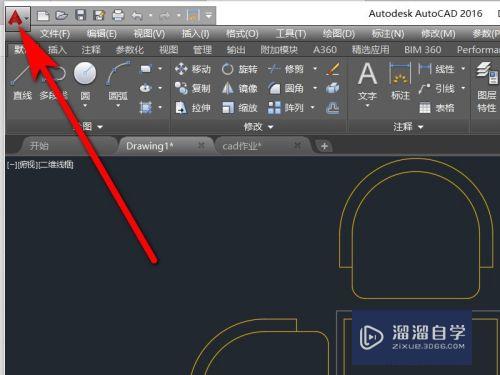The width and height of the screenshot is (500, 375).
Task: Expand the 阵列 array type dropdown
Action: [313, 107]
